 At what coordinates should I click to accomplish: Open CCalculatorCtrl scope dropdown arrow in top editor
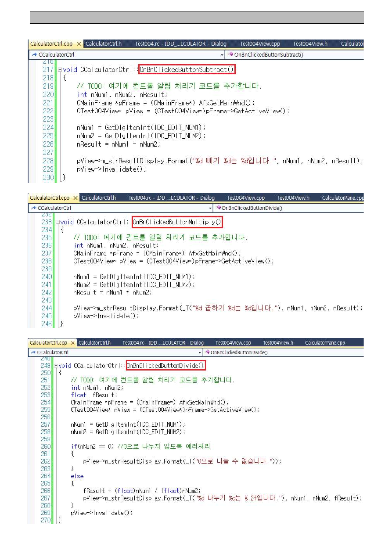pos(222,55)
